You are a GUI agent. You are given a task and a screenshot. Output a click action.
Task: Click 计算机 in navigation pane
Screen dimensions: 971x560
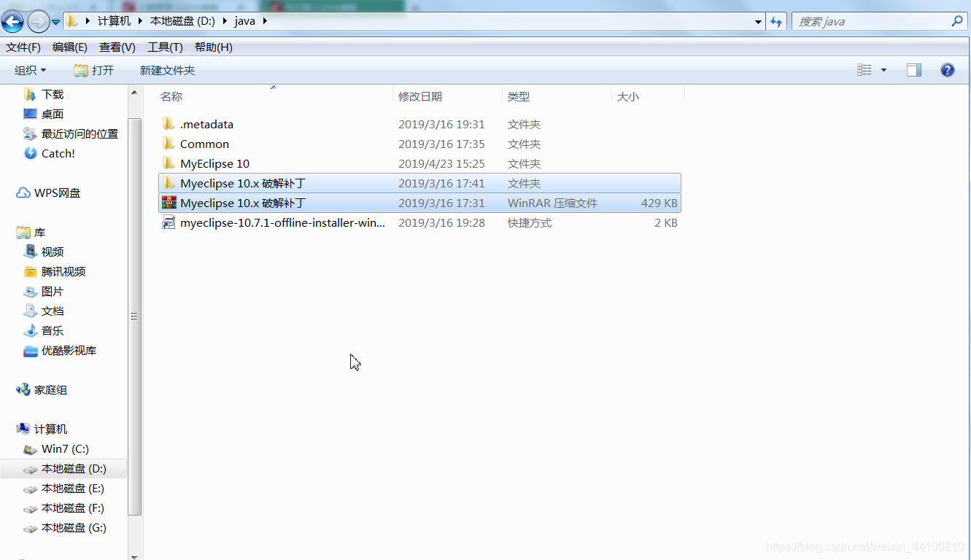tap(50, 429)
